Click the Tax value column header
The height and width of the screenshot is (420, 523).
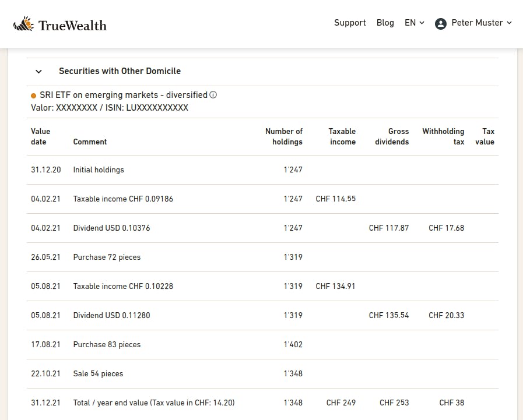[485, 136]
